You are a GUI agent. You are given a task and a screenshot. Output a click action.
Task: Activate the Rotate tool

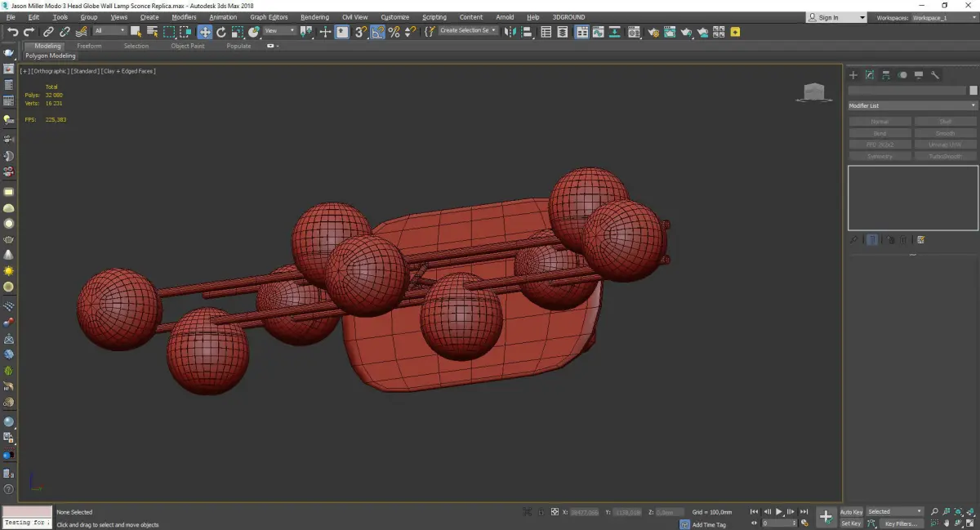[x=220, y=32]
